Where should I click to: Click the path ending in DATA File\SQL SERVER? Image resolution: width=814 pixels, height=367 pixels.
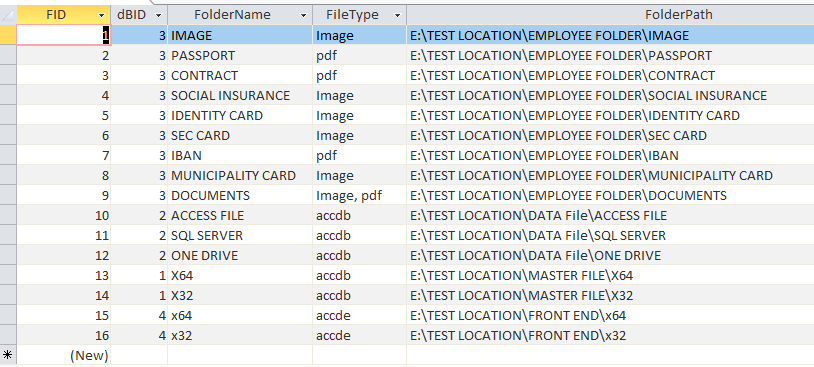point(610,235)
